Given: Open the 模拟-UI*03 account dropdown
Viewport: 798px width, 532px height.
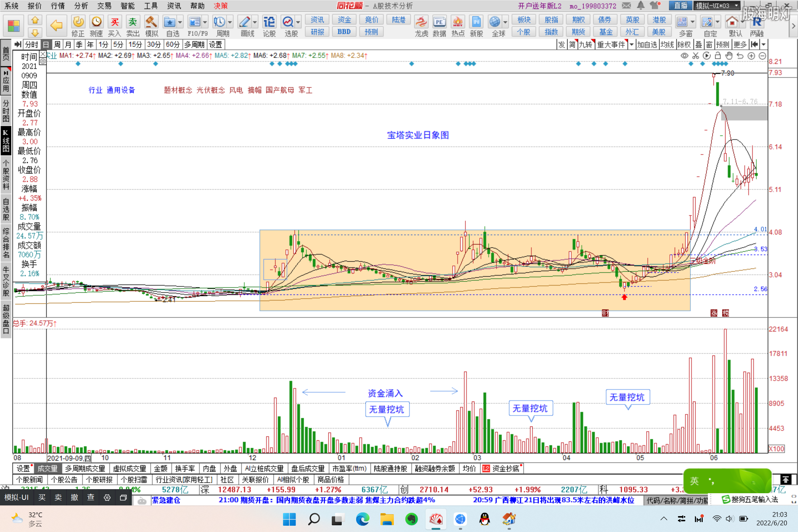Looking at the screenshot, I should (x=717, y=6).
